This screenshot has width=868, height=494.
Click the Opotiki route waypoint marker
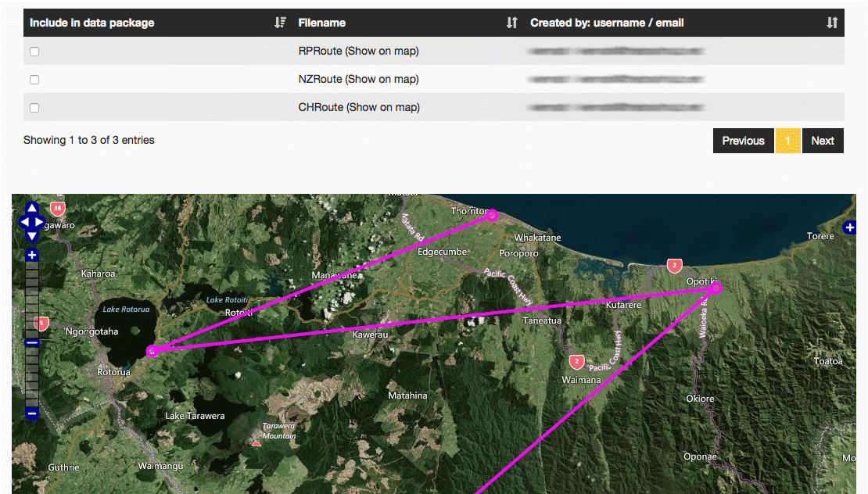716,288
